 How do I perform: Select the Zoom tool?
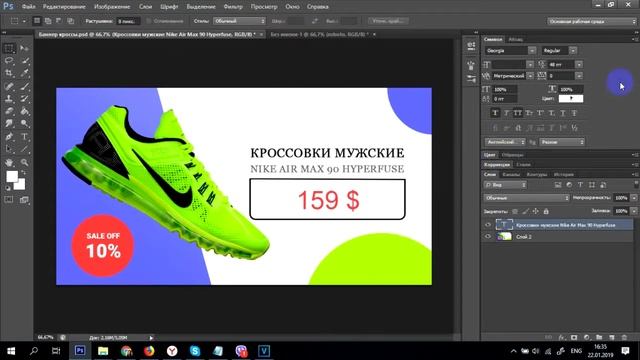coord(24,162)
